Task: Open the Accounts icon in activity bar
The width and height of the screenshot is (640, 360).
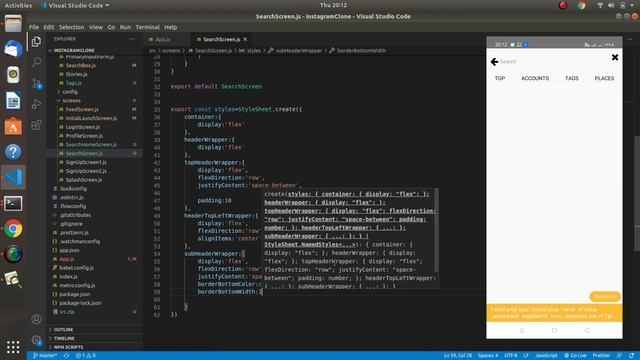Action: 36,319
